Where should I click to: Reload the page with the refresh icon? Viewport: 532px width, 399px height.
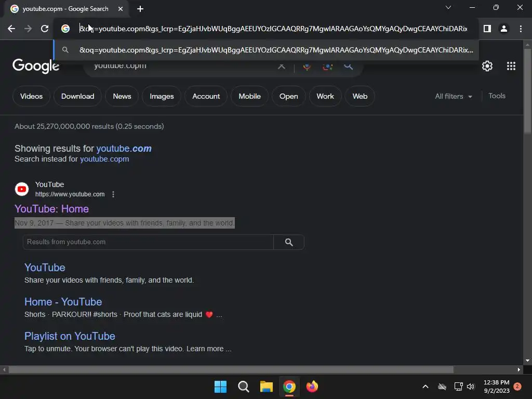click(x=45, y=29)
